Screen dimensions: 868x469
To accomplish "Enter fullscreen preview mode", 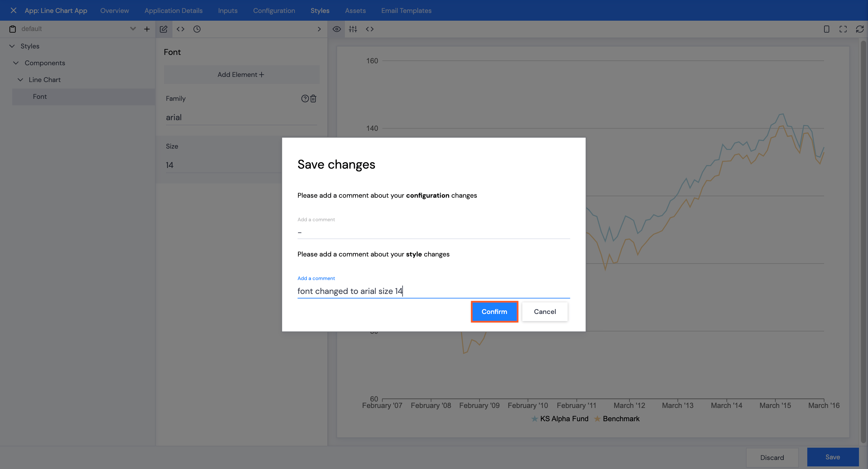I will 843,29.
